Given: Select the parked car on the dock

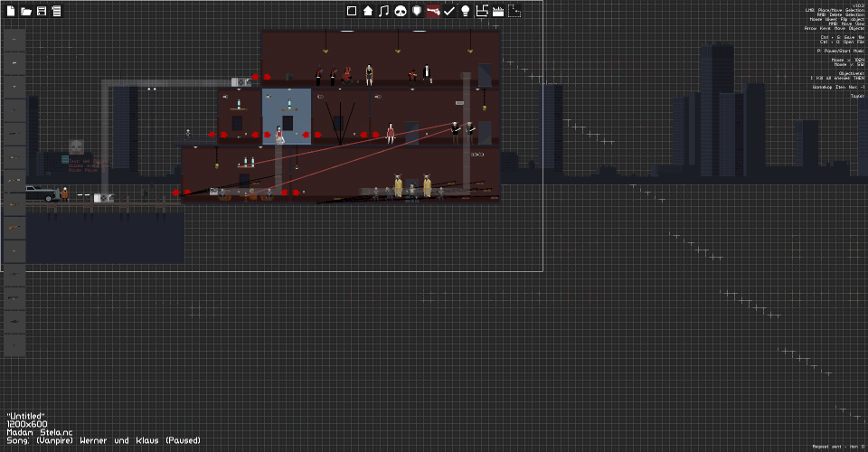Looking at the screenshot, I should coord(42,193).
